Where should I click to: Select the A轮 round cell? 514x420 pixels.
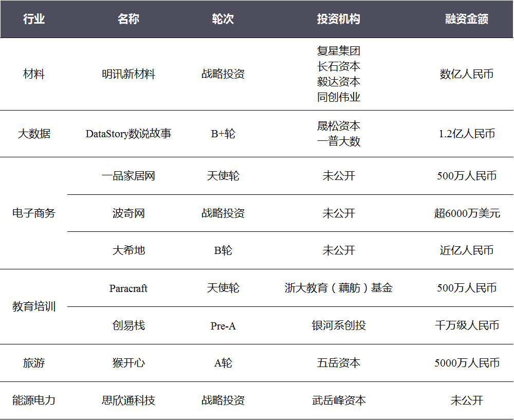tap(223, 363)
